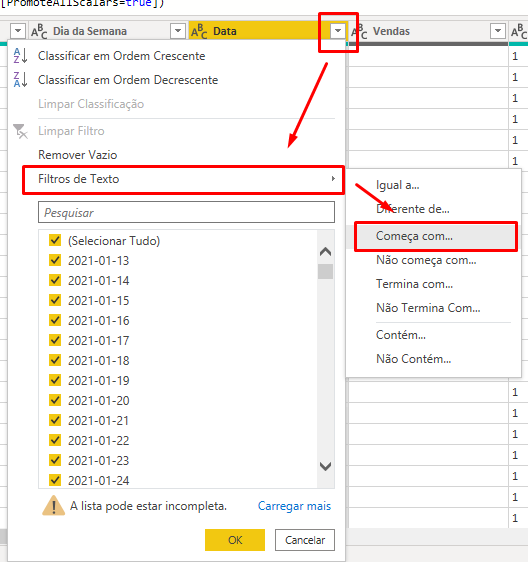Click the date list scroll up arrow
The width and height of the screenshot is (528, 562).
(x=325, y=252)
